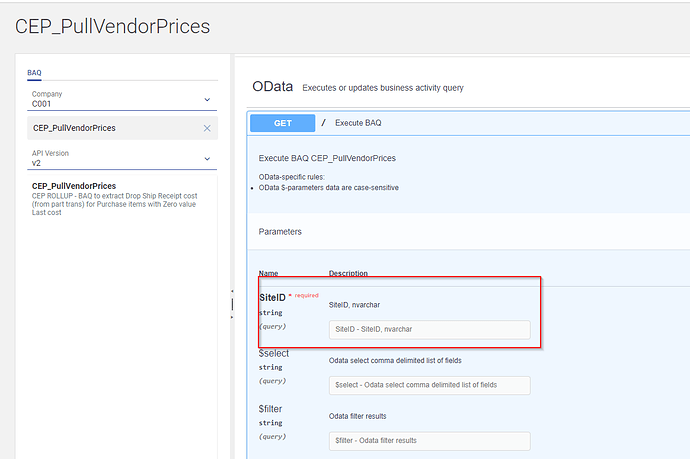This screenshot has width=690, height=459.
Task: Select the CEP_PullVendorPrices BAQ list entry
Action: point(115,198)
